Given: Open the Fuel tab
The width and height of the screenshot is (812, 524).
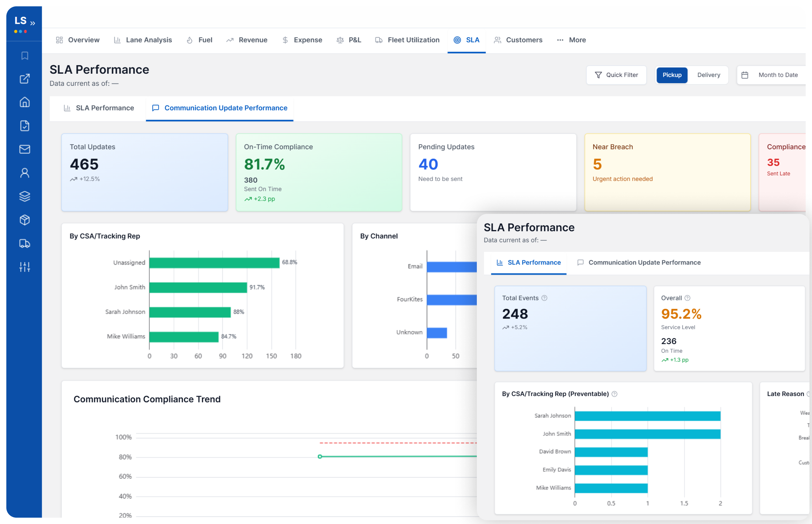Looking at the screenshot, I should (199, 40).
